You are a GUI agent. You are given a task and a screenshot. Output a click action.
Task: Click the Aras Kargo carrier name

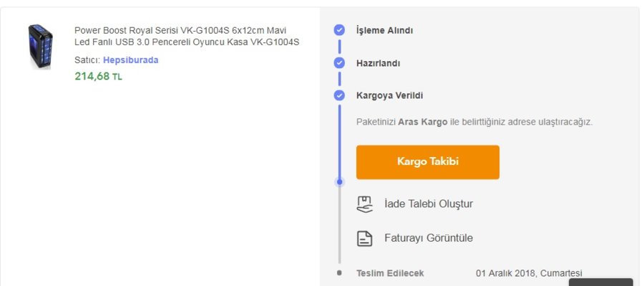coord(423,123)
